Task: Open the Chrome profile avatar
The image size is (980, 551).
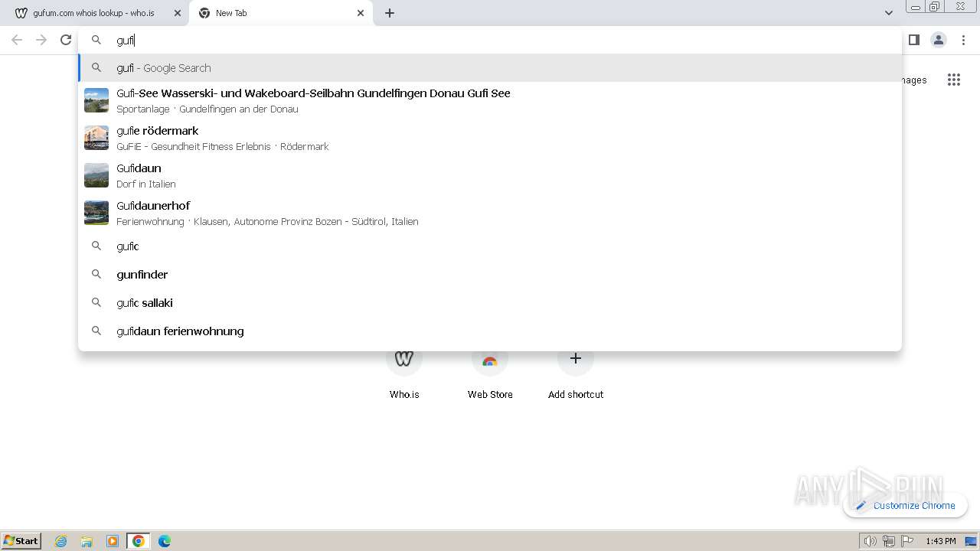Action: 939,40
